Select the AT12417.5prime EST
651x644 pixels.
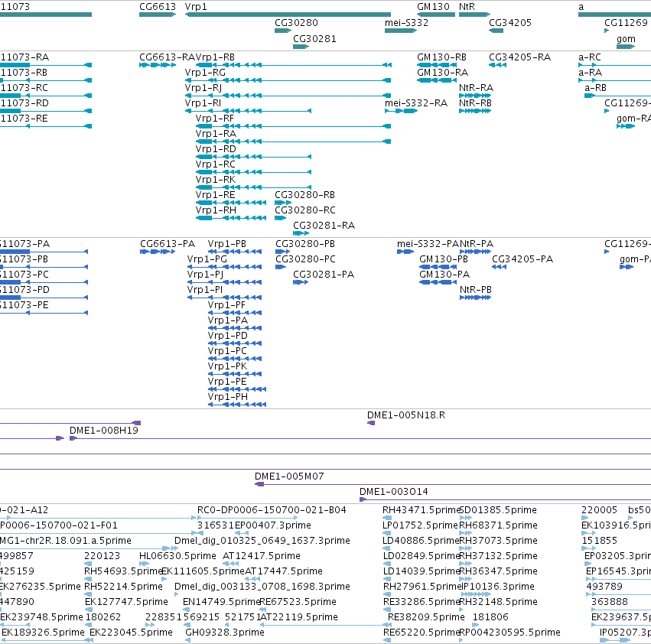coord(230,564)
